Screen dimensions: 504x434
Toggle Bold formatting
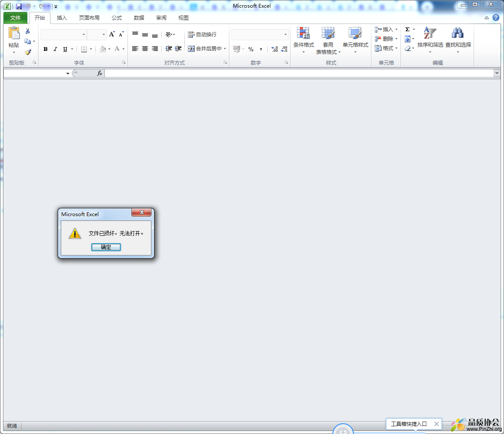(46, 49)
